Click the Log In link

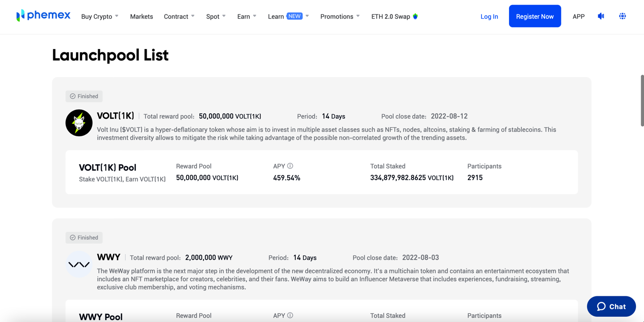[x=489, y=16]
